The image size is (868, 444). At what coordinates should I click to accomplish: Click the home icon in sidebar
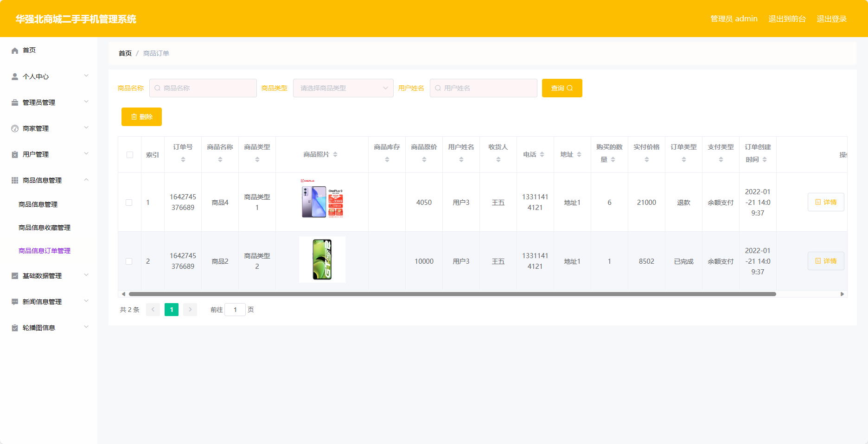pyautogui.click(x=15, y=51)
